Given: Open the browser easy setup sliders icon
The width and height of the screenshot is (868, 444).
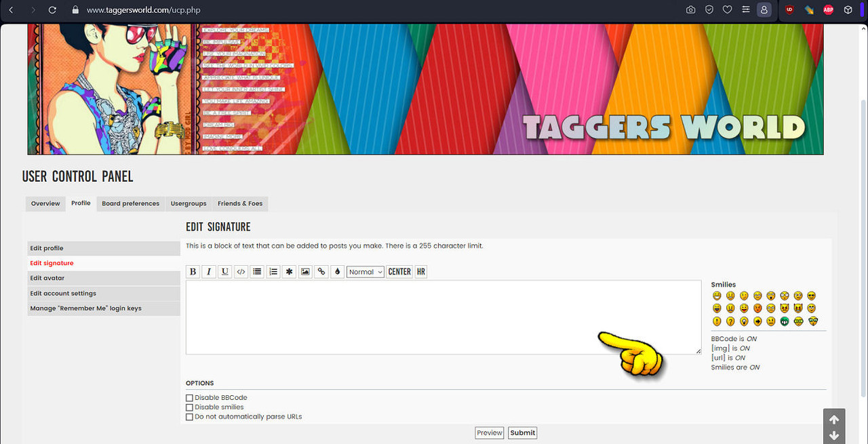Looking at the screenshot, I should pyautogui.click(x=746, y=10).
